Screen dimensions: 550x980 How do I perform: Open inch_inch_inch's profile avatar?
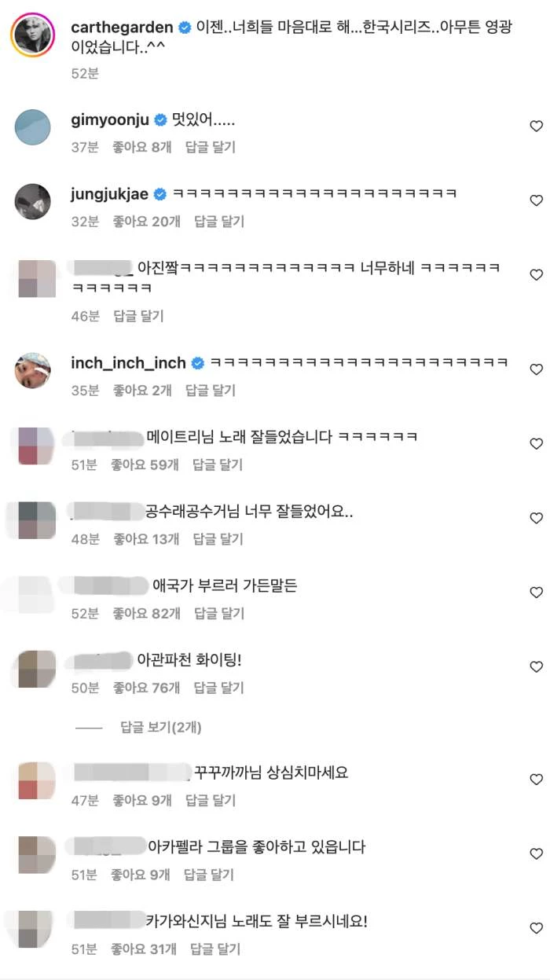click(x=33, y=370)
